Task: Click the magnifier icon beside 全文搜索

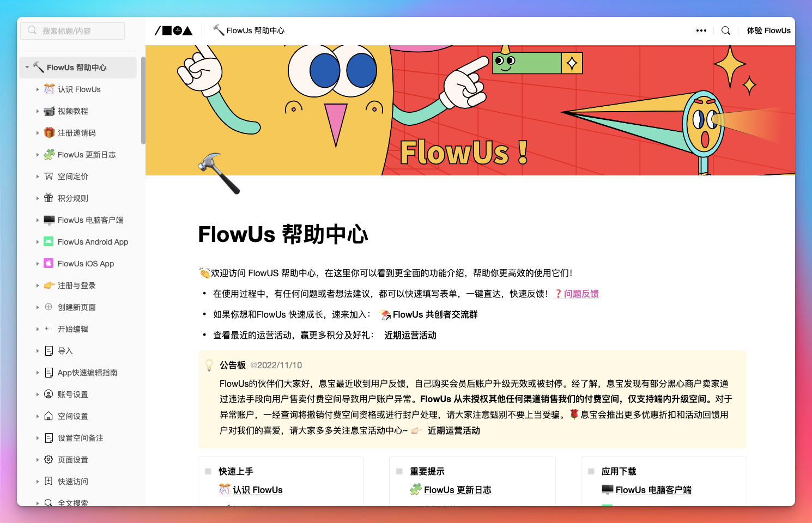Action: 48,502
